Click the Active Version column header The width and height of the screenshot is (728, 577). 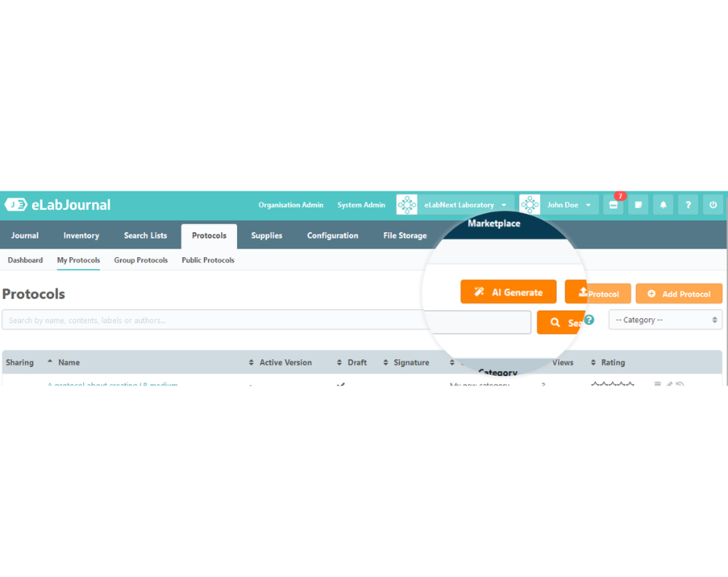click(x=286, y=362)
